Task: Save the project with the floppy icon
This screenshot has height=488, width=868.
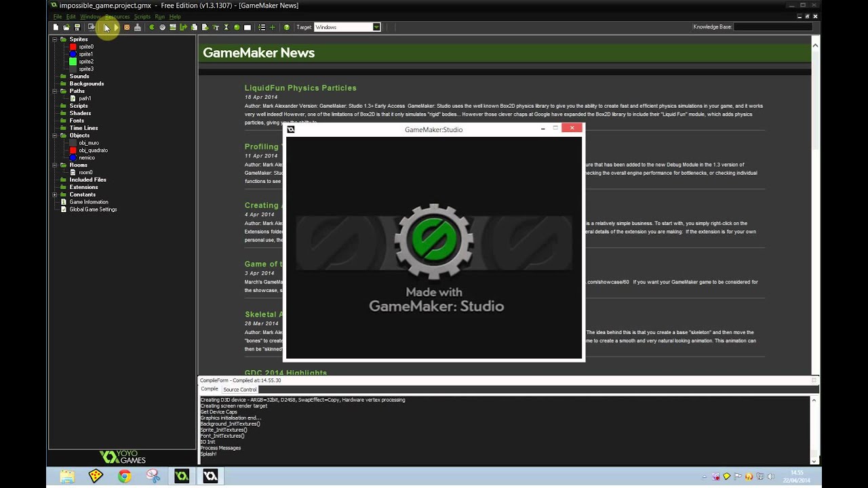Action: point(77,27)
